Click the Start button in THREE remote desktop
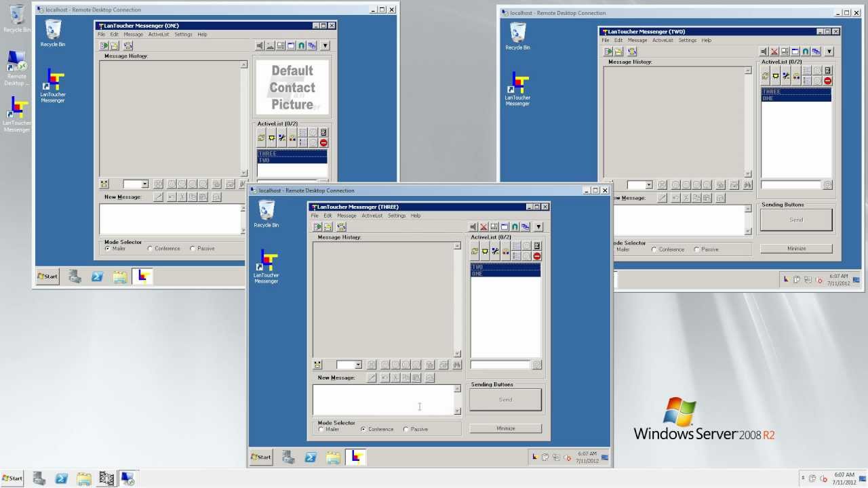Image resolution: width=868 pixels, height=488 pixels. tap(260, 457)
